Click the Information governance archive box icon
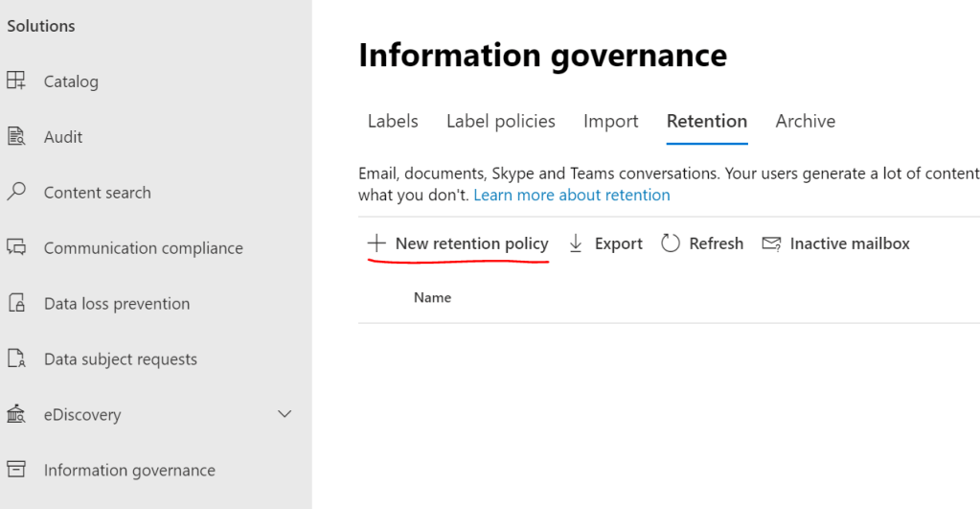The image size is (980, 509). (x=16, y=470)
